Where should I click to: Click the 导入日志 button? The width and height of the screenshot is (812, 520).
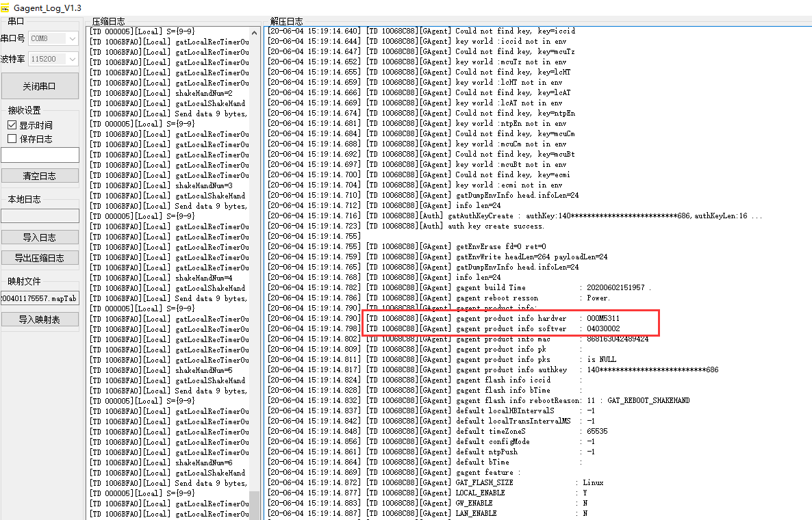[x=40, y=237]
